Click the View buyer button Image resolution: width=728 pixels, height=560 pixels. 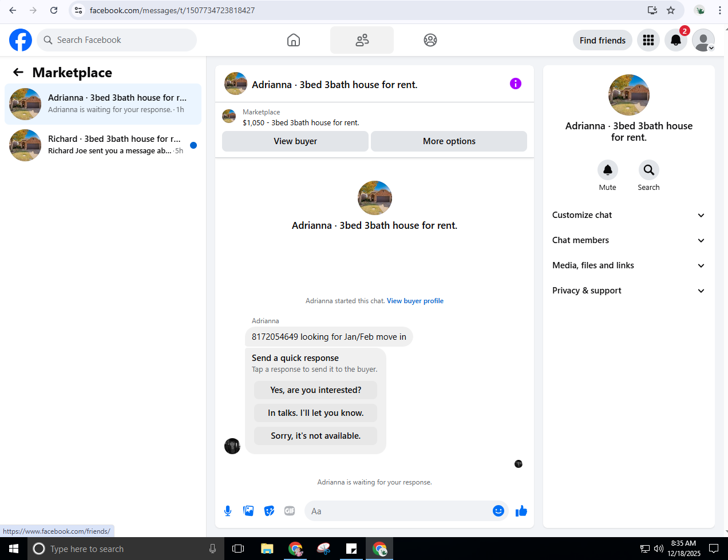295,141
